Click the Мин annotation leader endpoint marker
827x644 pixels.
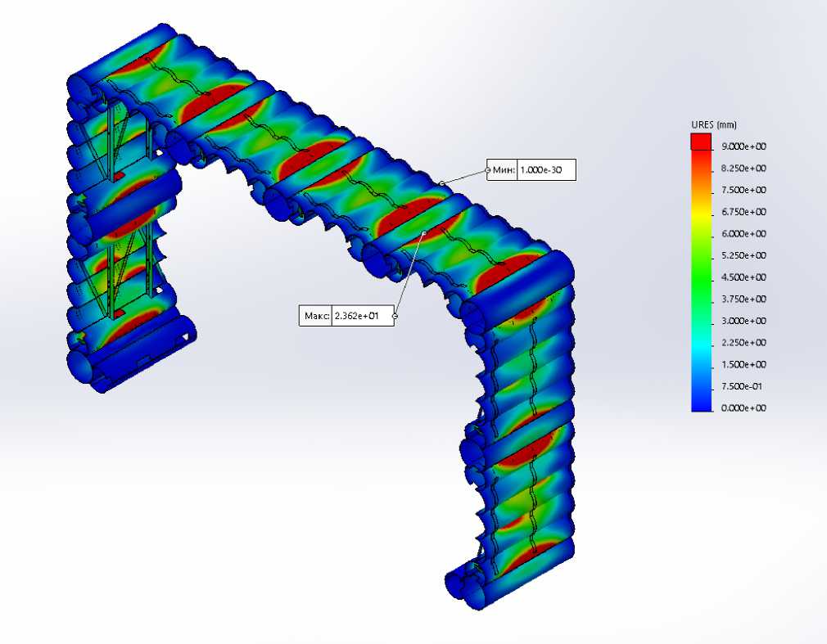point(441,183)
